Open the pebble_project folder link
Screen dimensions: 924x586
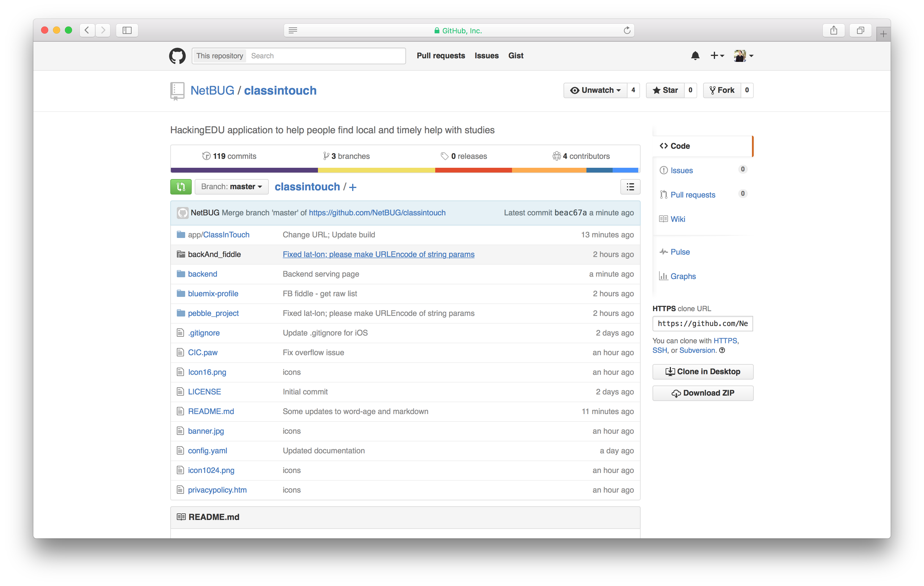coord(213,313)
